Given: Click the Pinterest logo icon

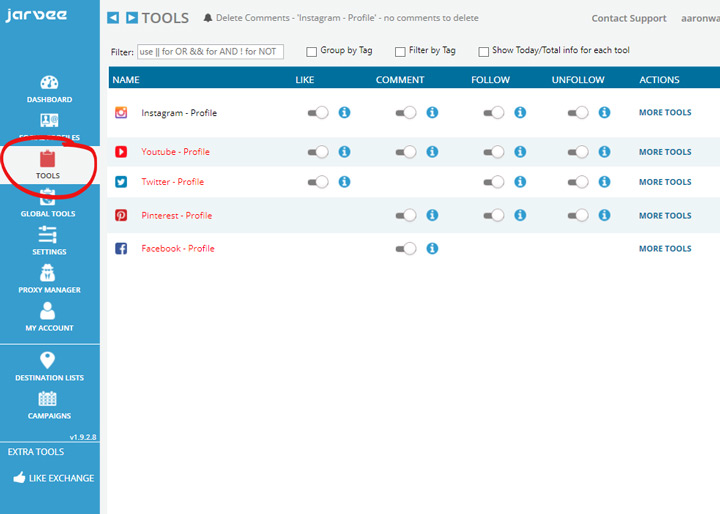Looking at the screenshot, I should click(121, 215).
